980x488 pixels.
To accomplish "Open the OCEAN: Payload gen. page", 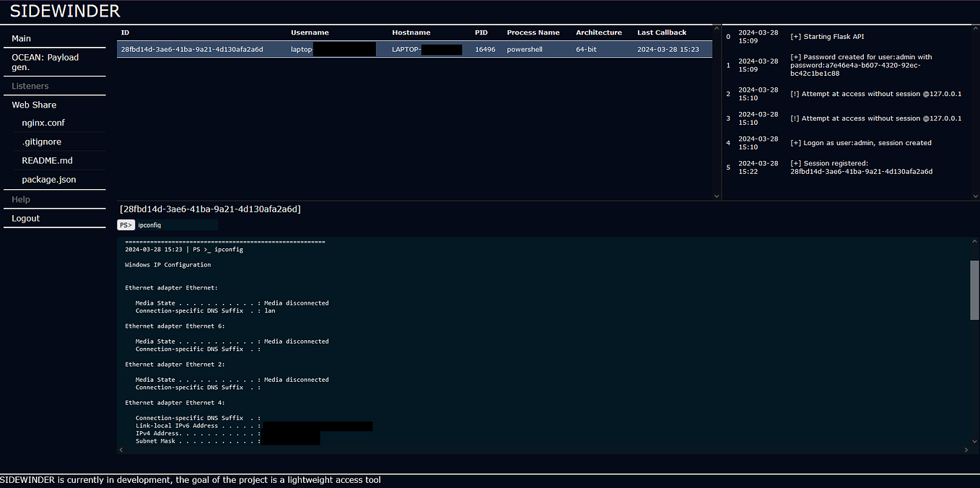I will (45, 61).
